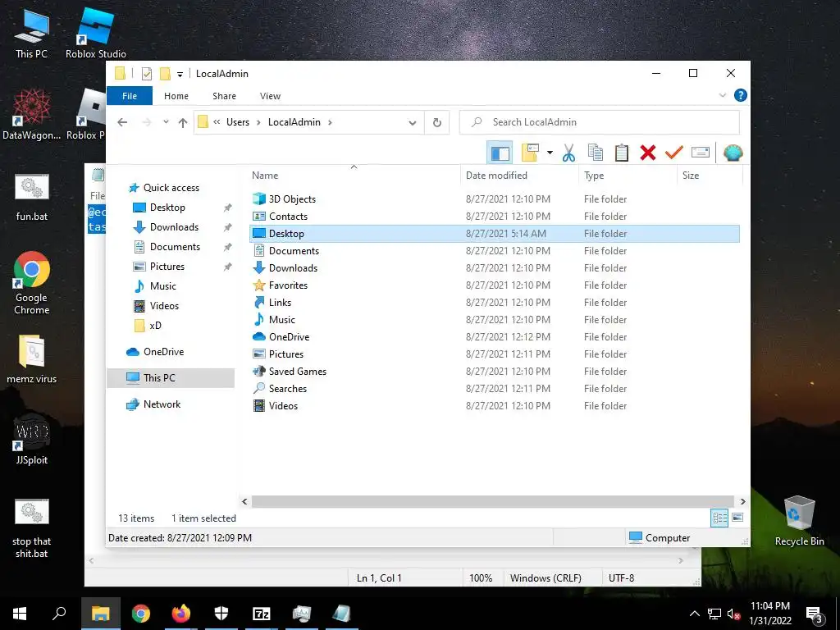Image resolution: width=840 pixels, height=630 pixels.
Task: Select the Searches folder
Action: pos(288,388)
